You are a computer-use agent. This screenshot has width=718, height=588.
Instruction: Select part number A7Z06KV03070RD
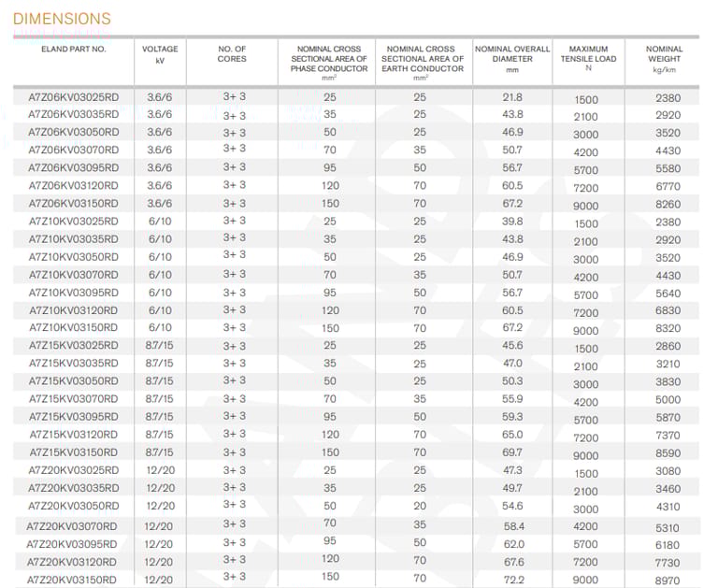point(74,150)
